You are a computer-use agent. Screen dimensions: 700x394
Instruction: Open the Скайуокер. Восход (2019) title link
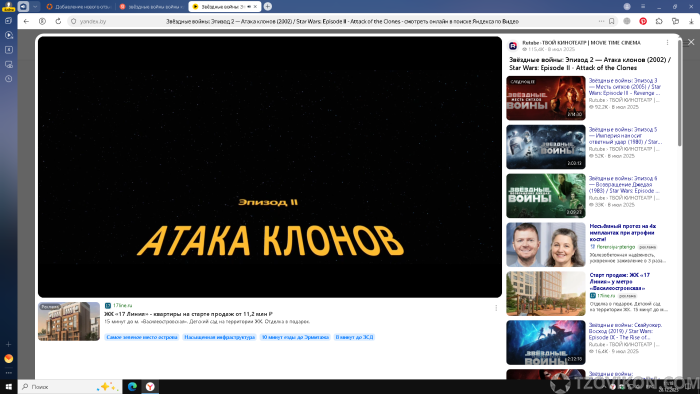[x=625, y=331]
